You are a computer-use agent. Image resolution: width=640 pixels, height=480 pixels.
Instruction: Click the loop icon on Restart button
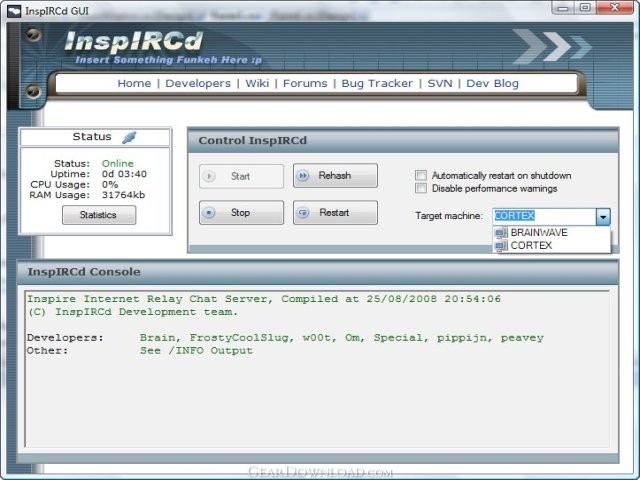click(x=303, y=213)
